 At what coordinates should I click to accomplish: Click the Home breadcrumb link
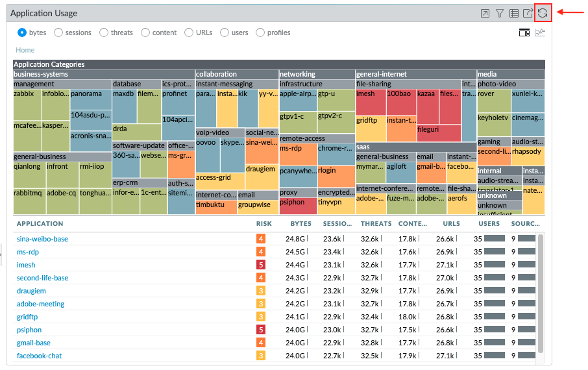[x=25, y=50]
